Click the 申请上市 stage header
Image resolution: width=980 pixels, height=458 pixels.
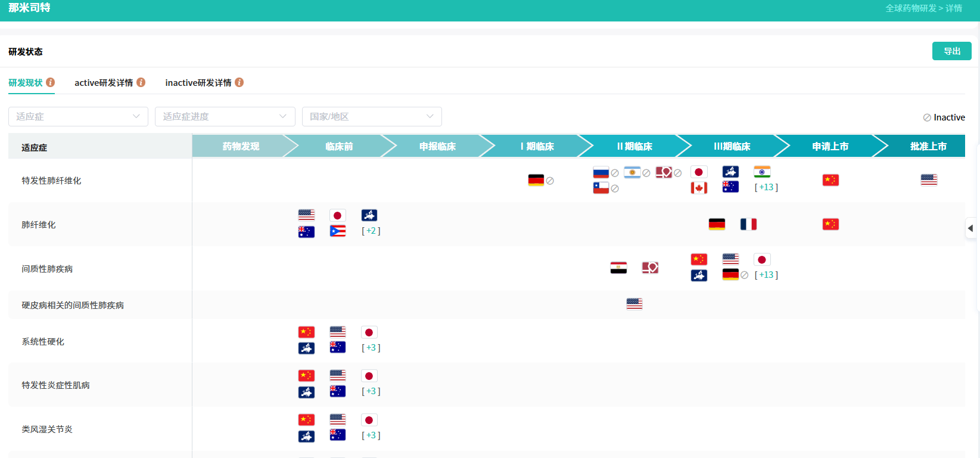point(830,146)
